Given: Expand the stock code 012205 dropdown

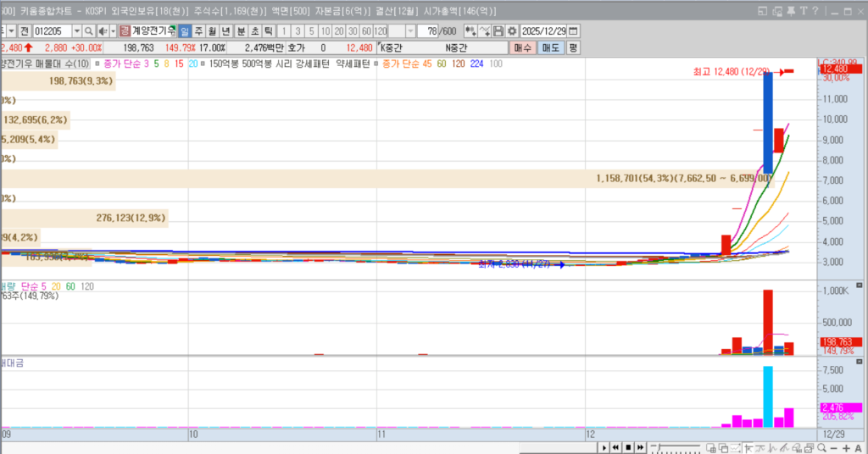Looking at the screenshot, I should click(x=76, y=30).
